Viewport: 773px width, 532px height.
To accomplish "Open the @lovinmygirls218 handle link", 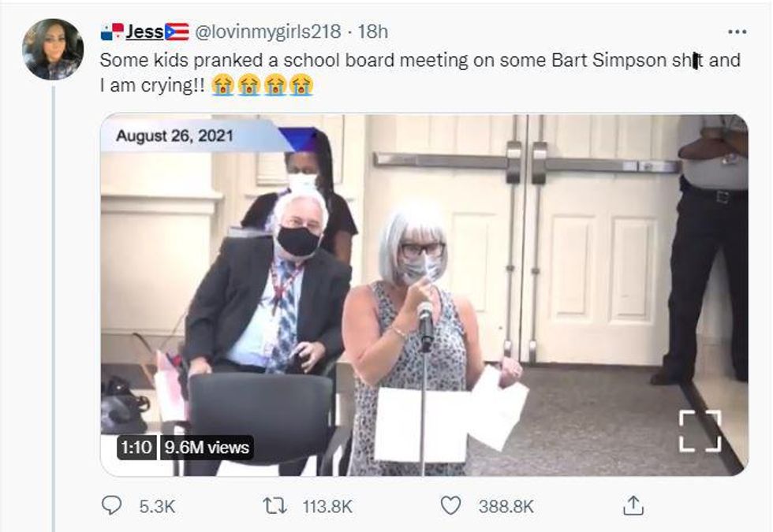I will point(267,32).
